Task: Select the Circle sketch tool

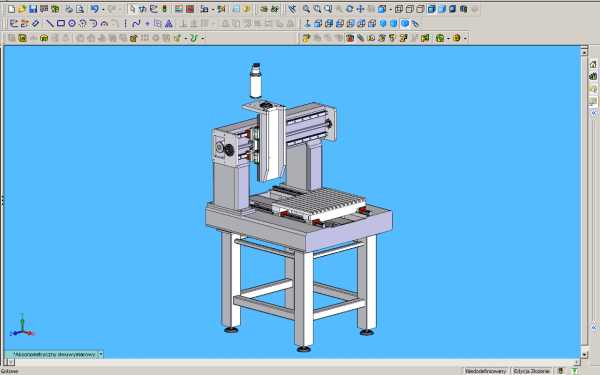Action: [72, 23]
